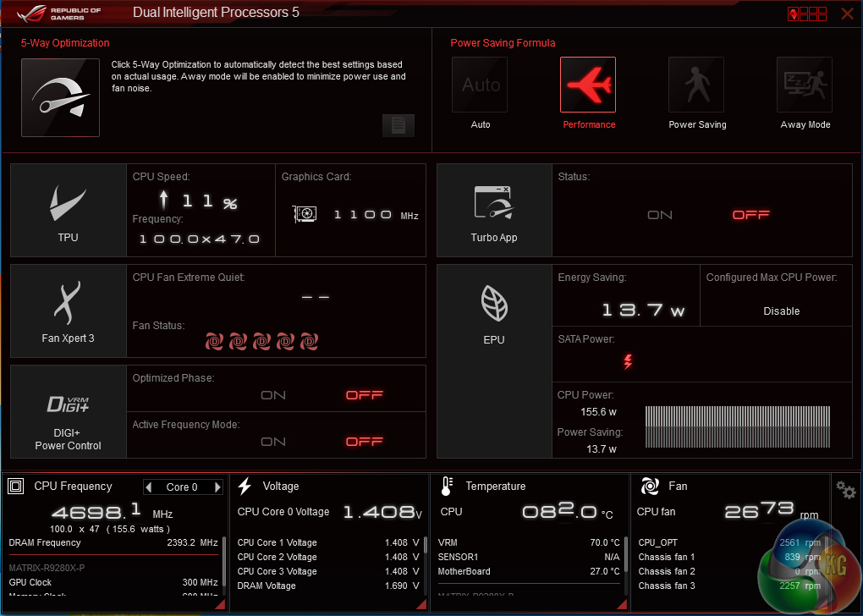Select next core with right arrow
This screenshot has width=863, height=616.
point(218,487)
